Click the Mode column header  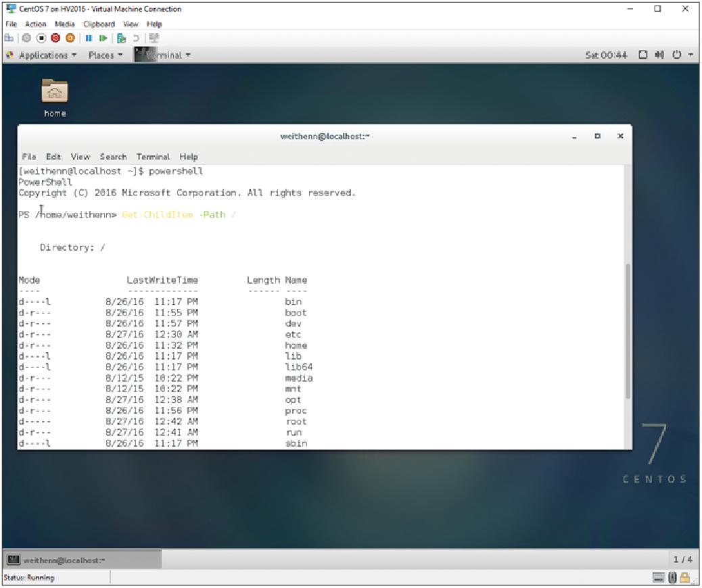29,280
